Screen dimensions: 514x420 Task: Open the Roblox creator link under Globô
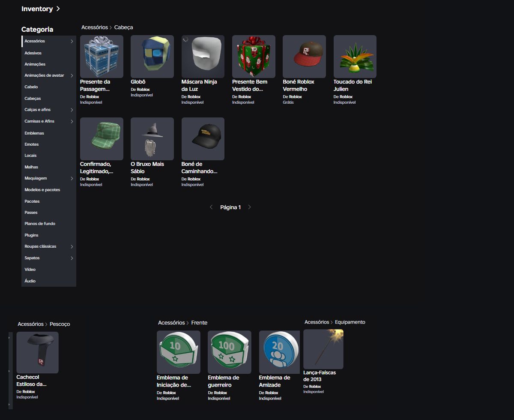(x=143, y=90)
